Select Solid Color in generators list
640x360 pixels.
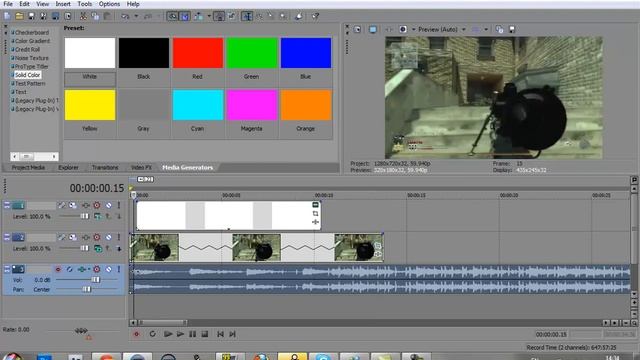(x=27, y=75)
